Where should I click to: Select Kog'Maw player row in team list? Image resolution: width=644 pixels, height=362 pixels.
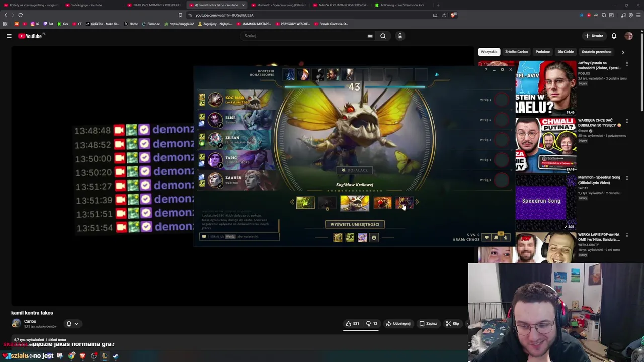click(236, 100)
